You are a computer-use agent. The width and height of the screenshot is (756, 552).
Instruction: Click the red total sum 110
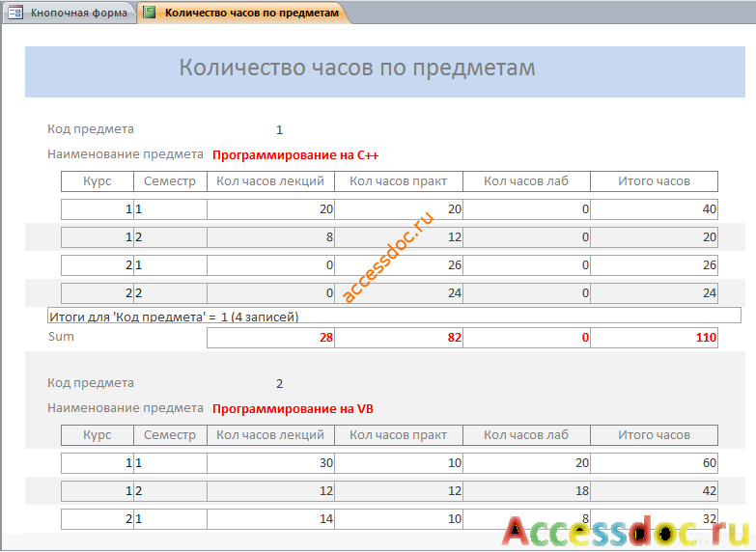point(655,338)
